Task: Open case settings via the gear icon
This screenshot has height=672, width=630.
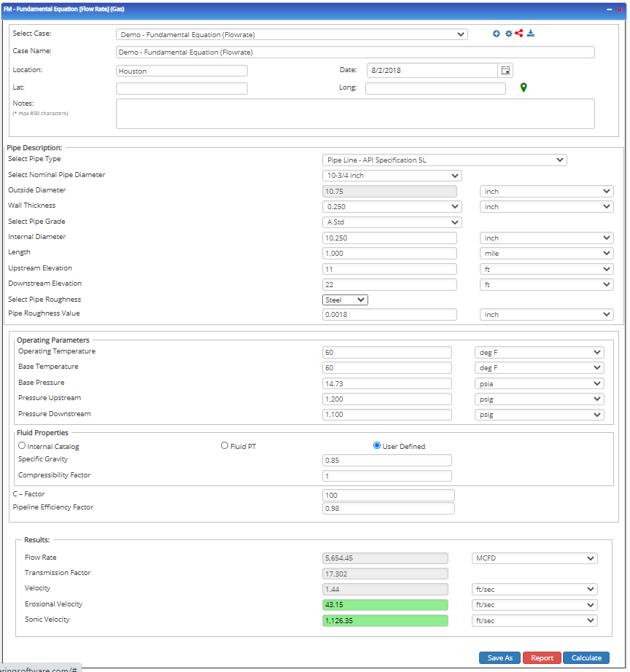Action: [x=508, y=34]
